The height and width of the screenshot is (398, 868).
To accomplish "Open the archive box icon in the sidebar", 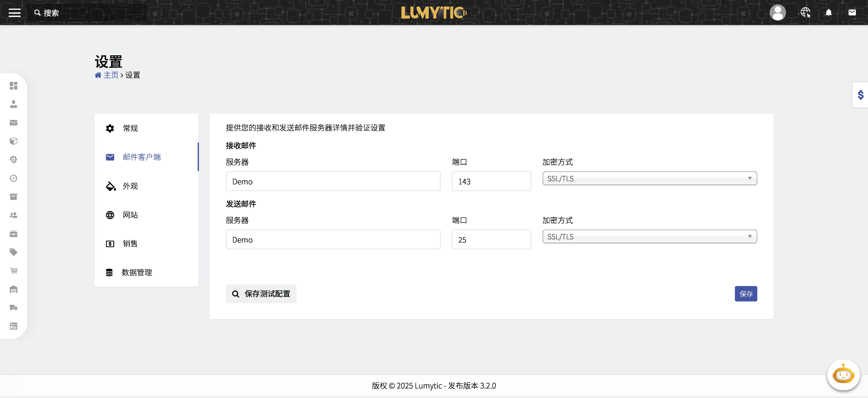I will 13,197.
